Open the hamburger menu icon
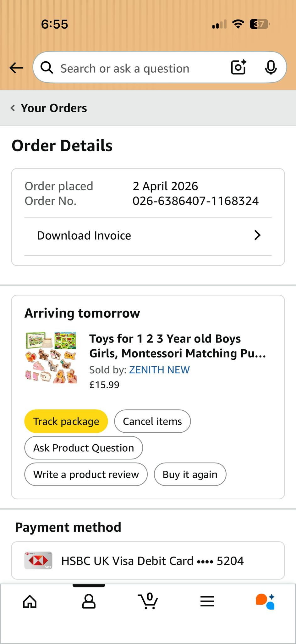The image size is (296, 644). tap(207, 602)
